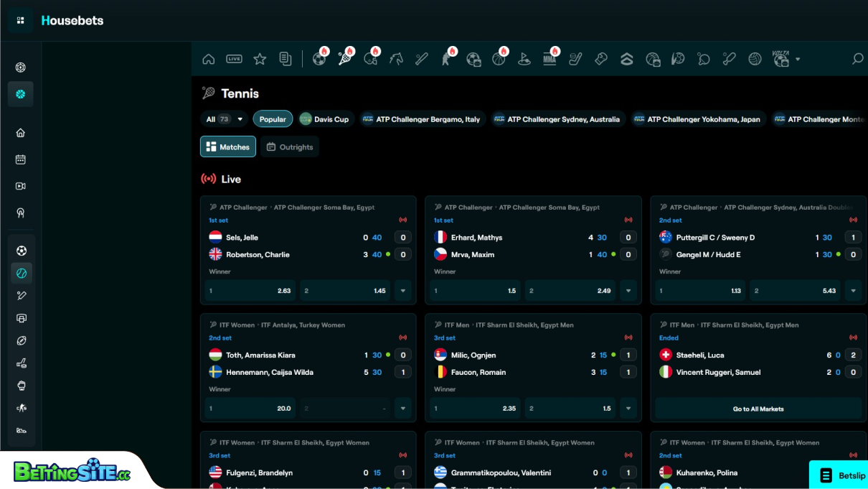Viewport: 868px width, 489px height.
Task: Switch to the Matches tab
Action: [x=227, y=146]
